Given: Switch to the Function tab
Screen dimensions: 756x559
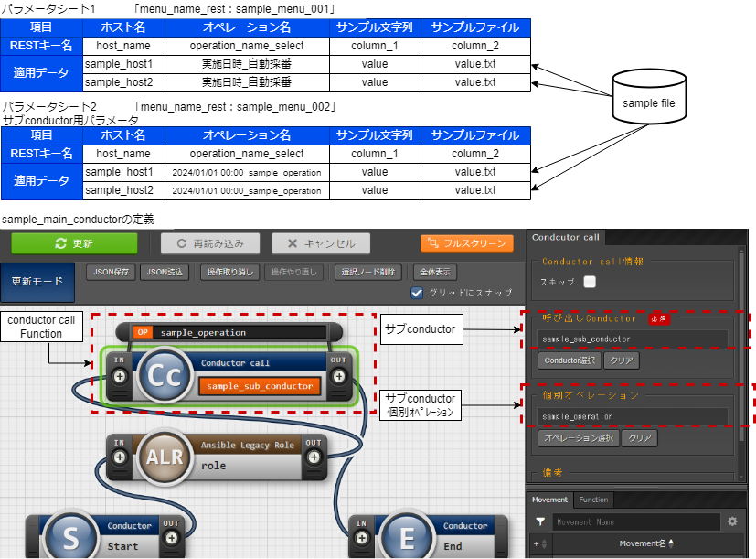Looking at the screenshot, I should coord(593,500).
